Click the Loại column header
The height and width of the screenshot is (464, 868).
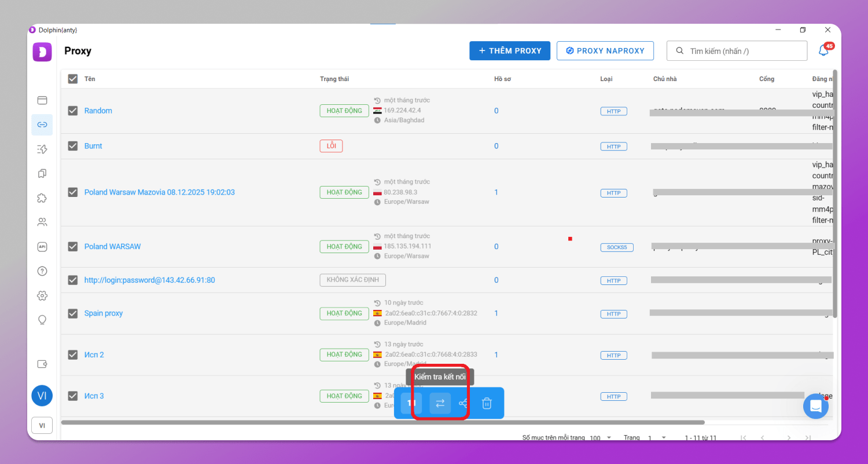(x=606, y=79)
